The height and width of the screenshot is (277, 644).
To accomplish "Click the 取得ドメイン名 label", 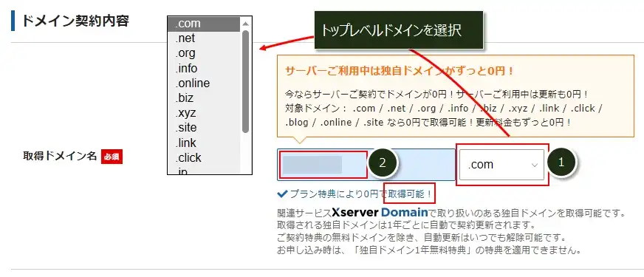I will pyautogui.click(x=60, y=157).
